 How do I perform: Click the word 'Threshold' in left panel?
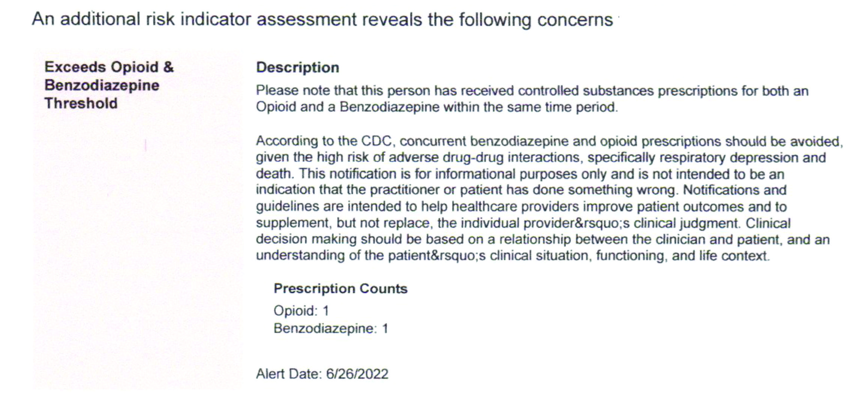81,103
